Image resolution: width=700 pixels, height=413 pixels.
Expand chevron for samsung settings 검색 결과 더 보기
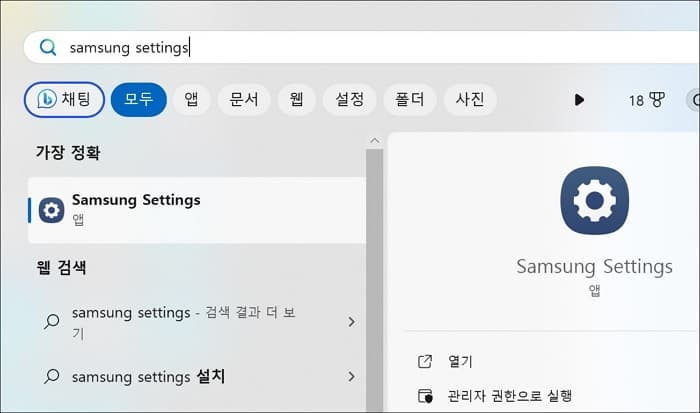coord(351,322)
